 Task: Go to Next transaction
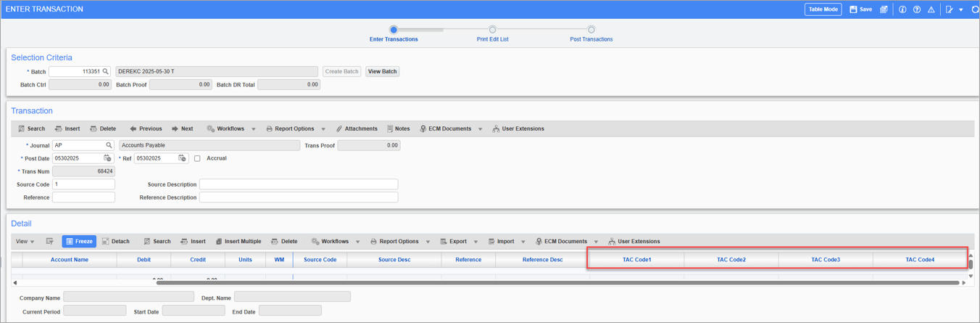[x=182, y=128]
